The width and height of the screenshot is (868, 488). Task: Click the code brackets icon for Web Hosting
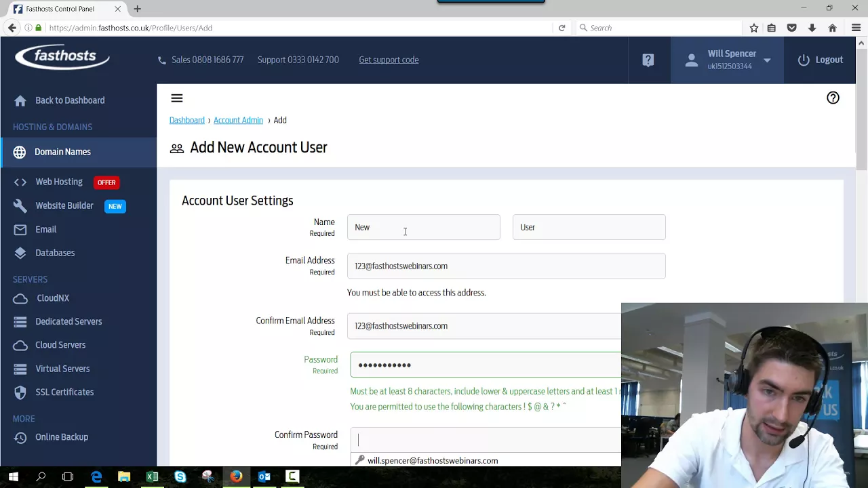tap(20, 182)
